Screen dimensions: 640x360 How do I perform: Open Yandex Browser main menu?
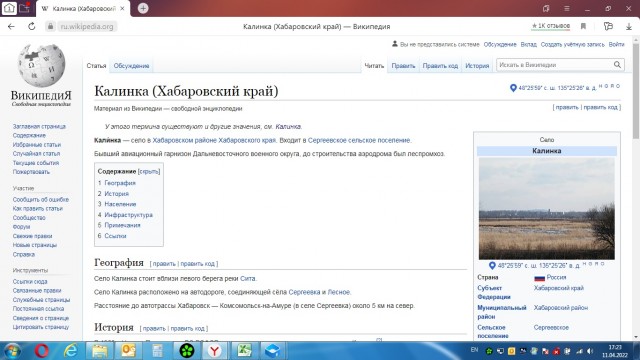tap(567, 8)
